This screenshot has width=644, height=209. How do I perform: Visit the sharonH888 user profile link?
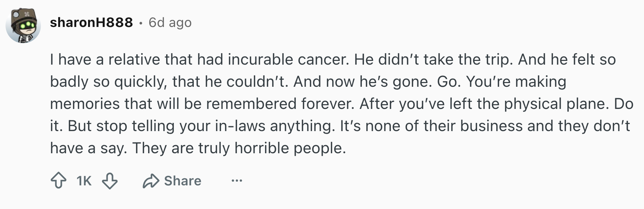(91, 23)
